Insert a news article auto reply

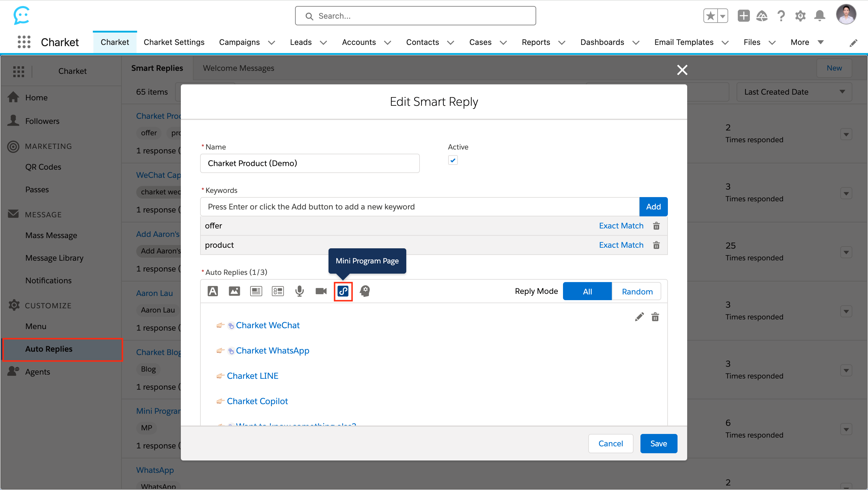tap(256, 291)
